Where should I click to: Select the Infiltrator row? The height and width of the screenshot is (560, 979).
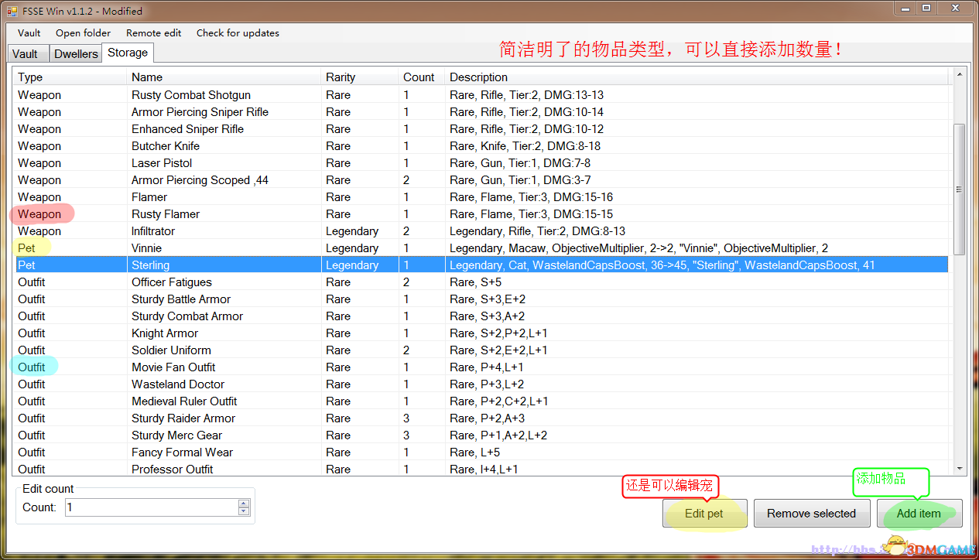pyautogui.click(x=481, y=231)
